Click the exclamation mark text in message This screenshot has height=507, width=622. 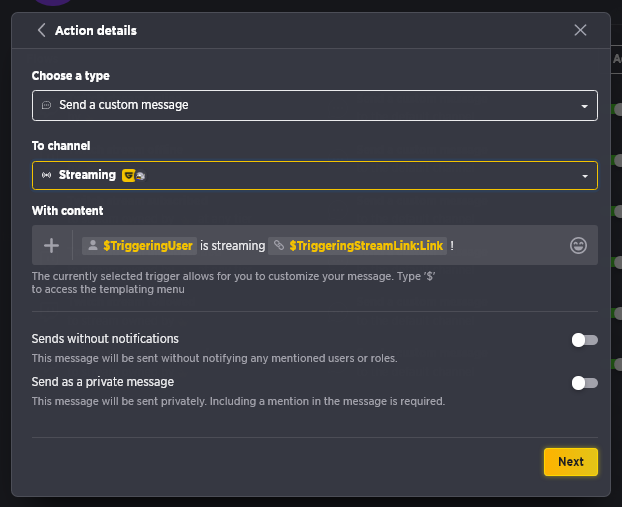(452, 246)
